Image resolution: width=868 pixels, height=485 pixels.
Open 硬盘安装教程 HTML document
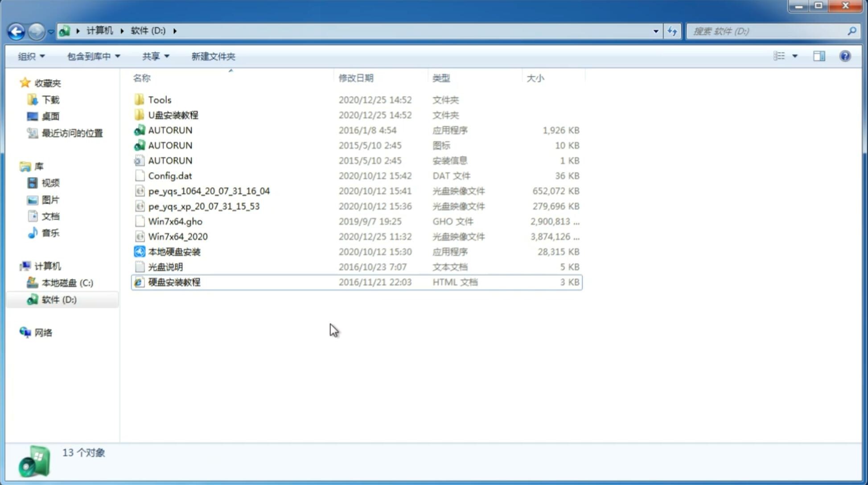(x=174, y=282)
